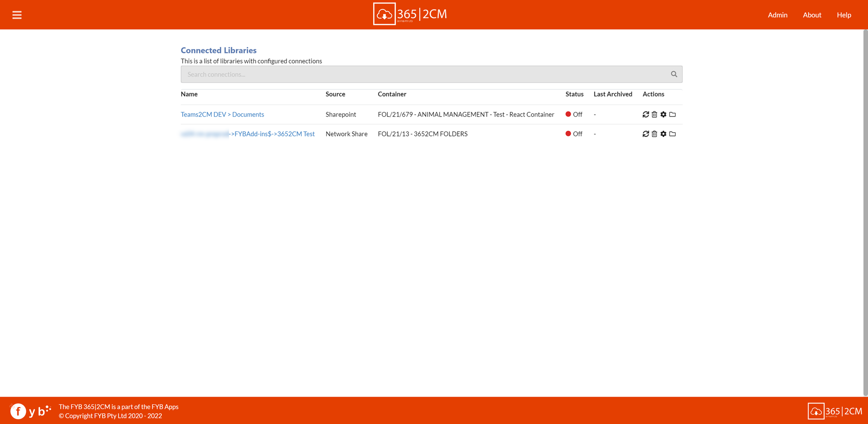Open the FYBAdd-ins$->3652CM Test link
The height and width of the screenshot is (424, 868).
pos(248,134)
